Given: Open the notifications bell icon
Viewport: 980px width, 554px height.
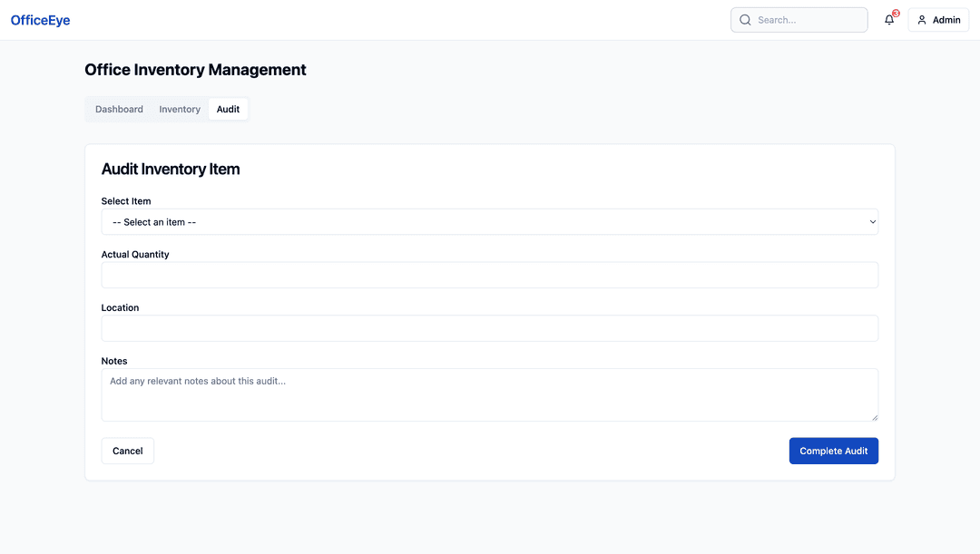Looking at the screenshot, I should point(888,19).
